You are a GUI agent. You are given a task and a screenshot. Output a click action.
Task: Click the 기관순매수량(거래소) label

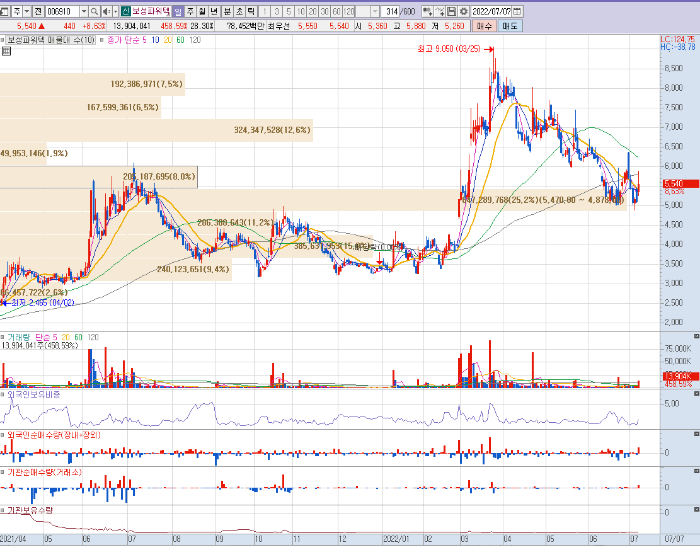44,472
